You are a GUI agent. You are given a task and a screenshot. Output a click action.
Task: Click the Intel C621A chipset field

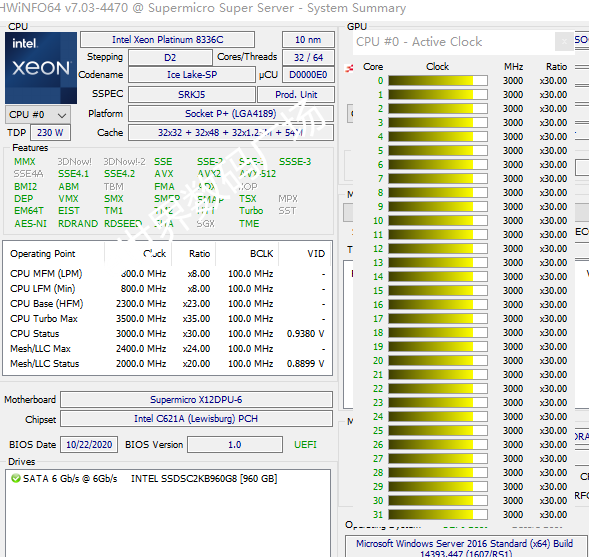(196, 418)
